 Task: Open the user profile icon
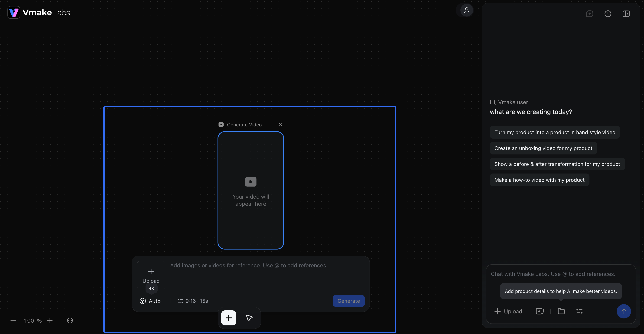click(466, 10)
